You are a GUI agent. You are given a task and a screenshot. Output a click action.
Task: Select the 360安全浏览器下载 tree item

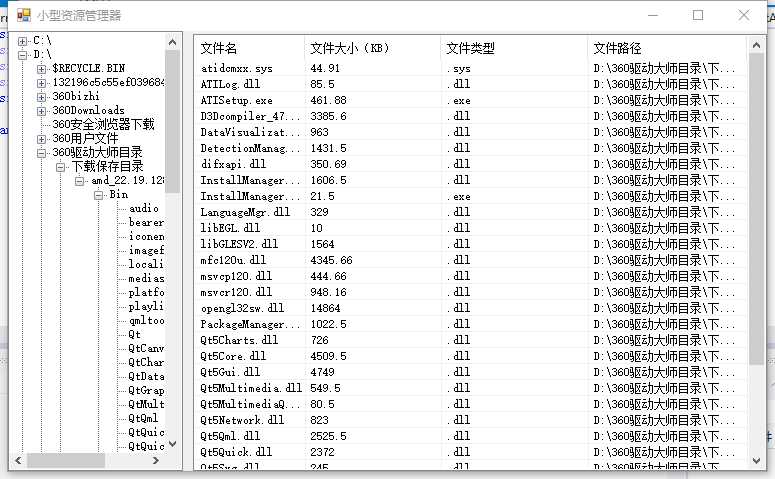pos(103,124)
